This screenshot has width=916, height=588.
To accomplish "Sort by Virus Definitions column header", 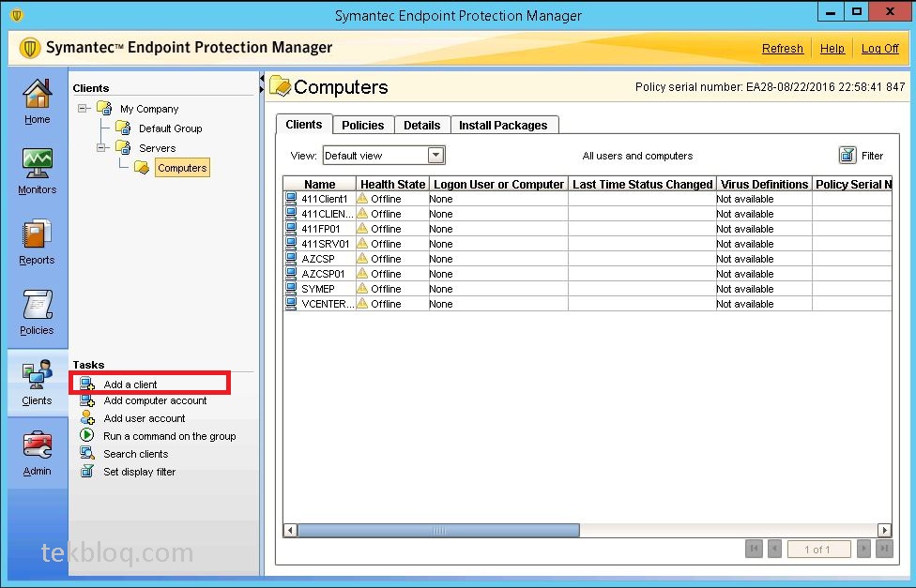I will pyautogui.click(x=764, y=184).
